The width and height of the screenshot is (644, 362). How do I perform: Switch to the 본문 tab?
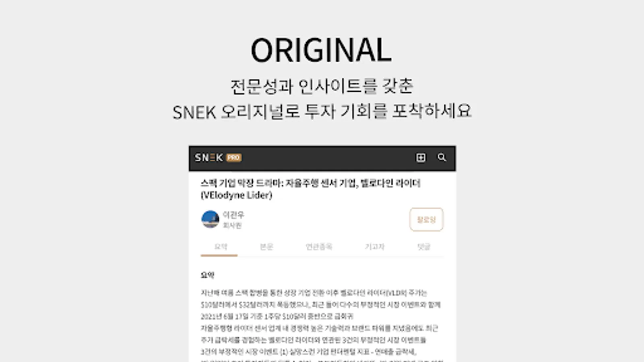click(x=266, y=247)
